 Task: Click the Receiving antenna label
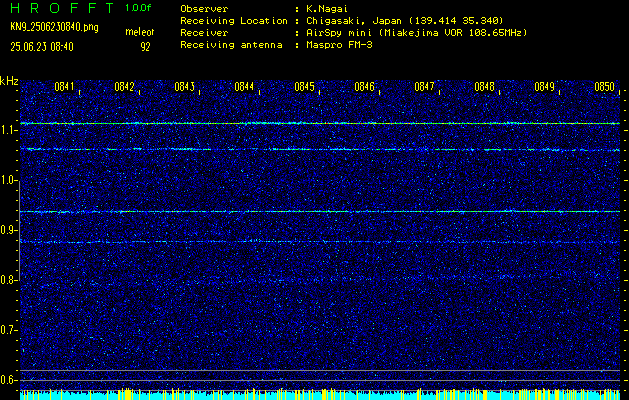(231, 45)
